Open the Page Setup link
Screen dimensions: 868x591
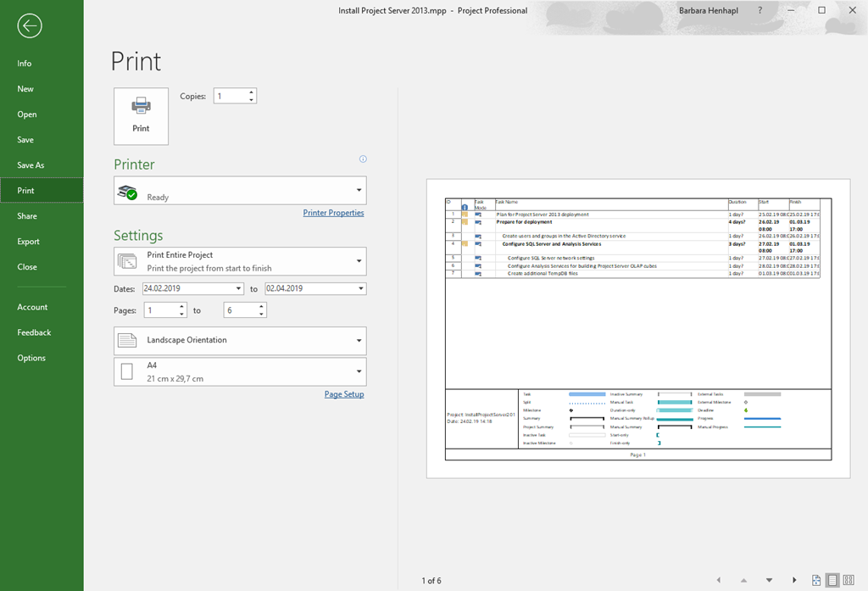(x=344, y=394)
